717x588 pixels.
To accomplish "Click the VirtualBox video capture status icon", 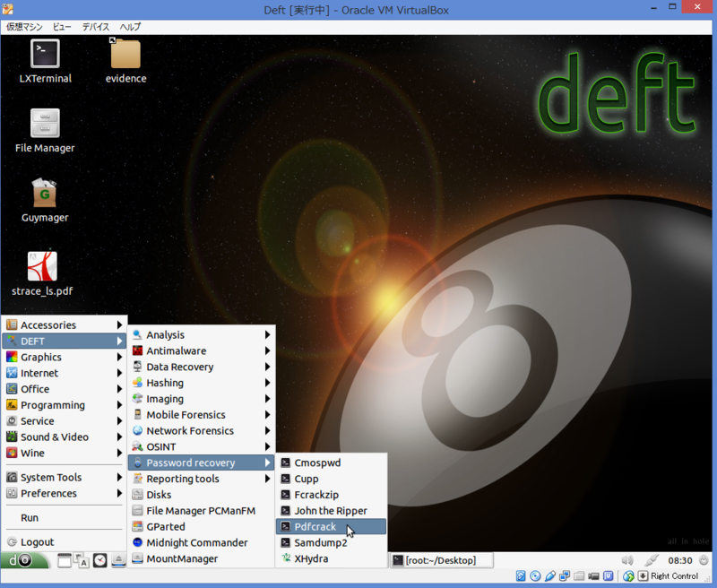I will (593, 576).
